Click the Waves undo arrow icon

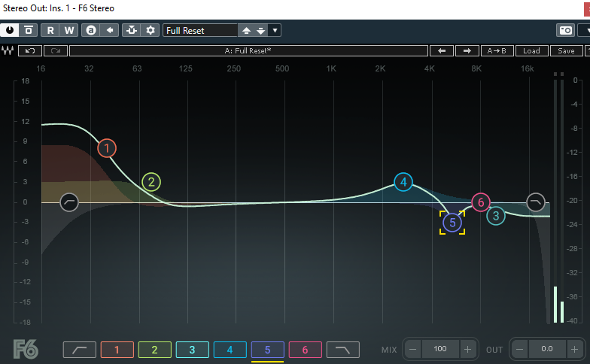click(30, 51)
